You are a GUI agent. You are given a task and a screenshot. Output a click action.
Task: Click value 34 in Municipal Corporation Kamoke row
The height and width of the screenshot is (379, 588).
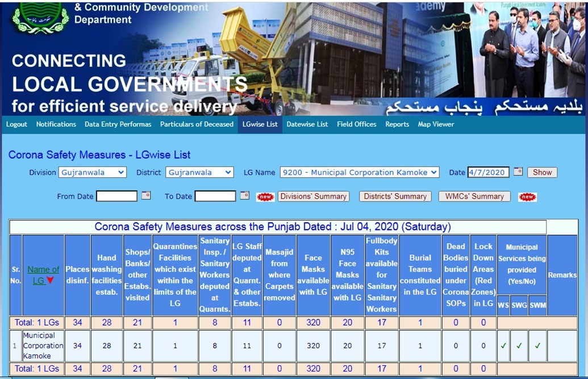(77, 345)
